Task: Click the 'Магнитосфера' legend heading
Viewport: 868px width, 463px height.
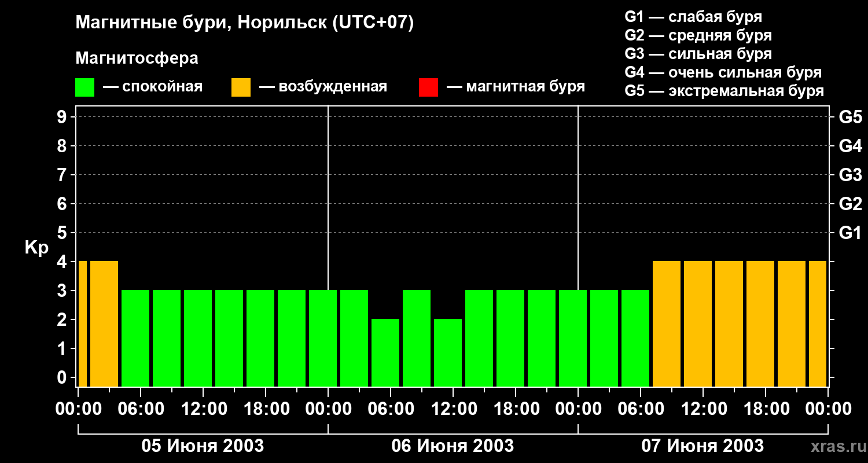Action: tap(137, 58)
